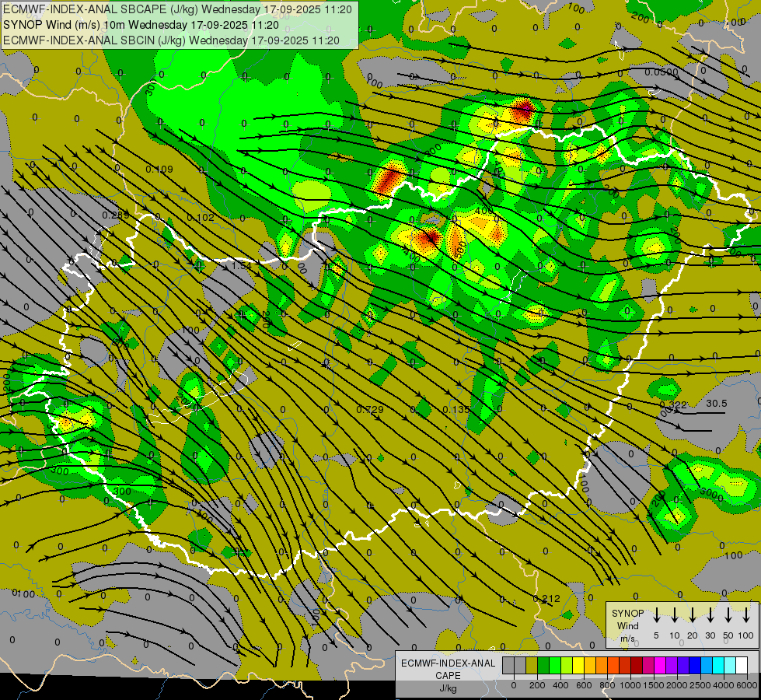This screenshot has height=700, width=761.
Task: Select the 20 m/s wind legend arrow
Action: [x=693, y=615]
